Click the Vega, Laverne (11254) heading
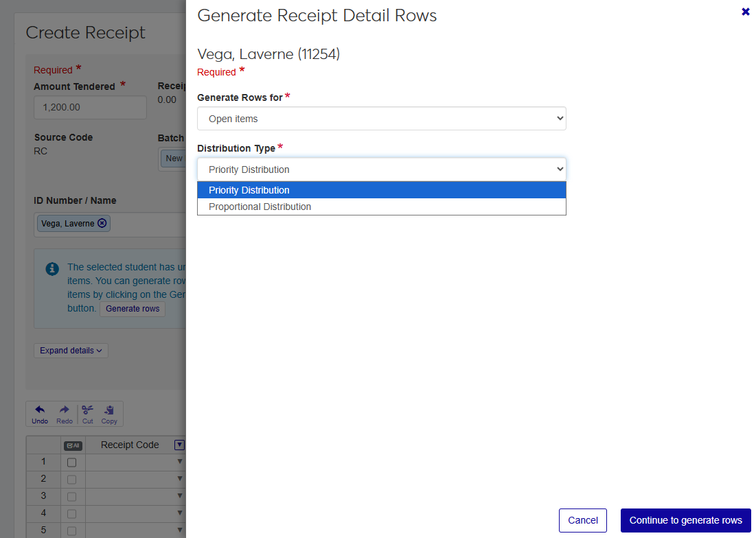Screen dimensions: 756x538 [268, 54]
